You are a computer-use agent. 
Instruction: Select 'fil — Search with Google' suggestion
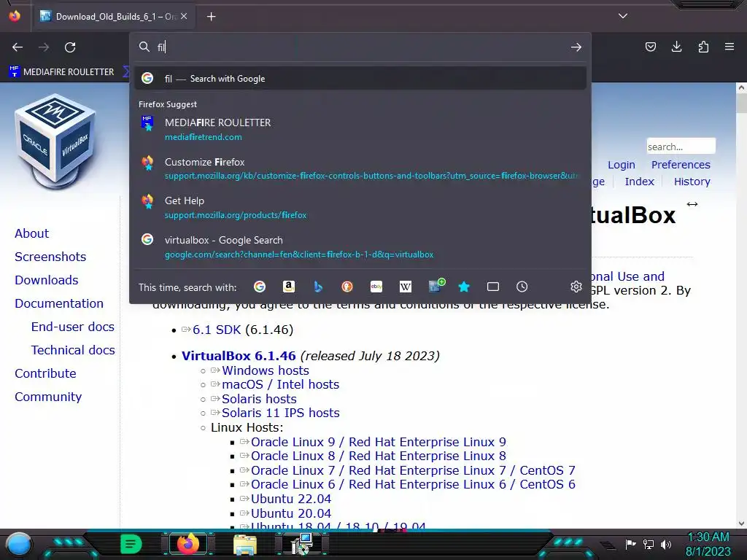pos(360,79)
